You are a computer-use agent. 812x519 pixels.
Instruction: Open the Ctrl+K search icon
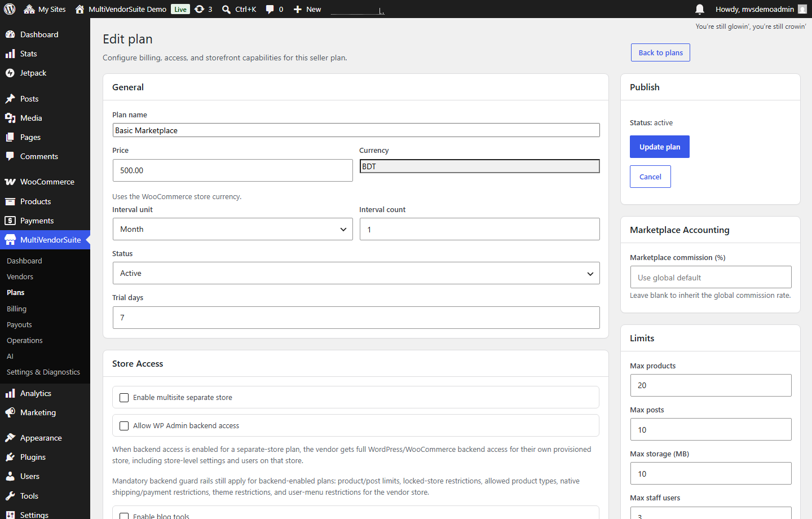coord(226,9)
